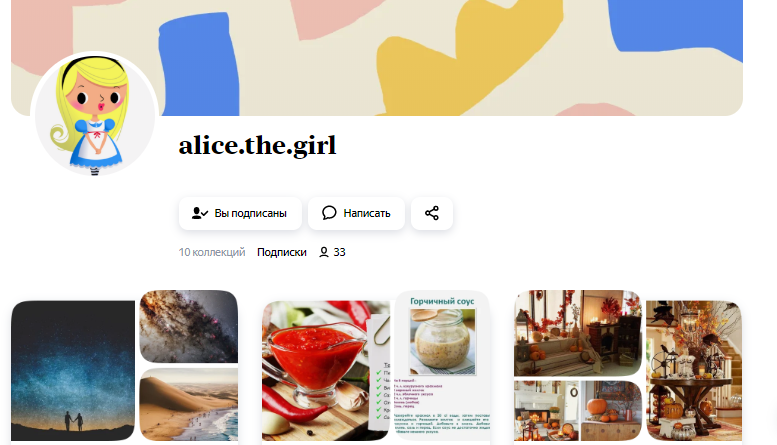Select the 10 коллекций tab
Image resolution: width=777 pixels, height=445 pixels.
(x=212, y=252)
